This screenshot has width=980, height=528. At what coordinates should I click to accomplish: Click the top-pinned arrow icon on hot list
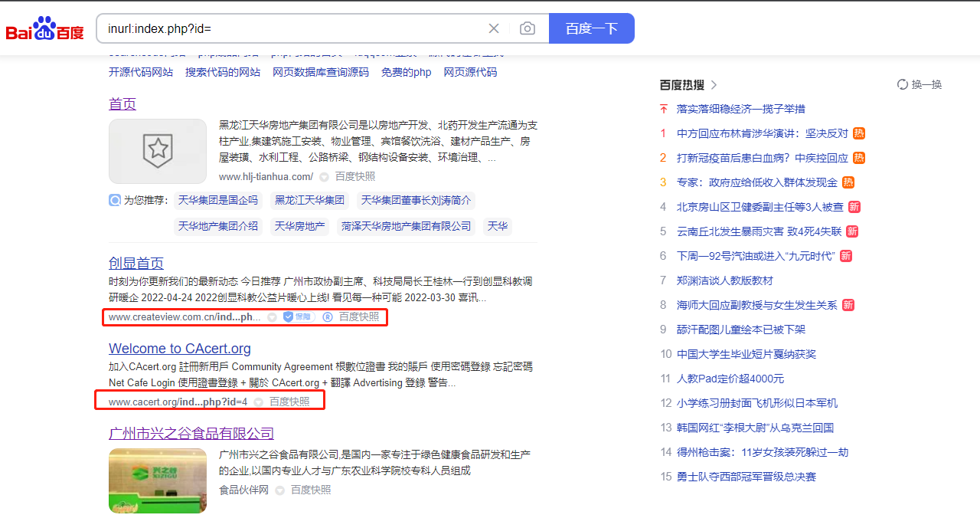point(664,109)
